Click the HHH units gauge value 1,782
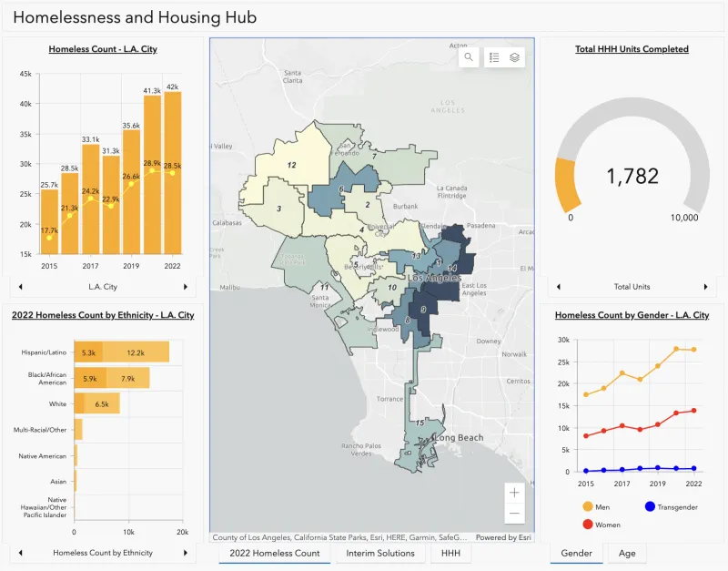 (632, 176)
